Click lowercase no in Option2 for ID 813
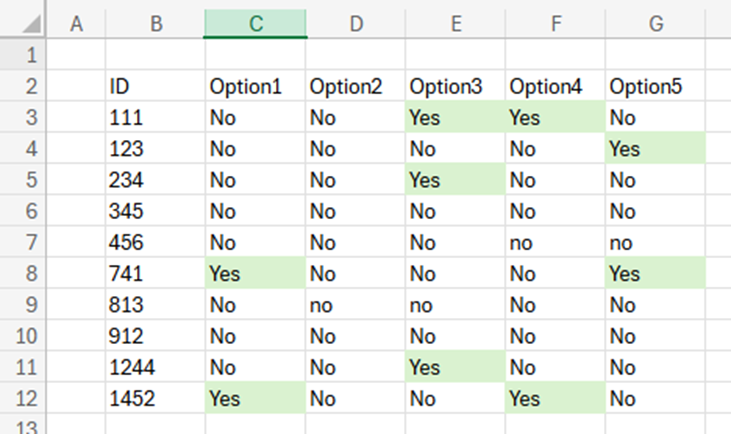Viewport: 731px width, 434px height. (x=355, y=305)
